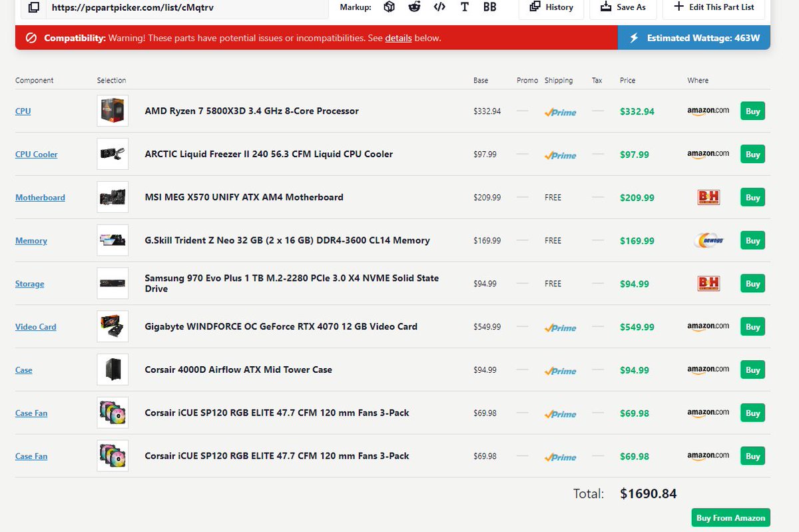Click Prime shipping icon in CPU row

click(x=560, y=112)
